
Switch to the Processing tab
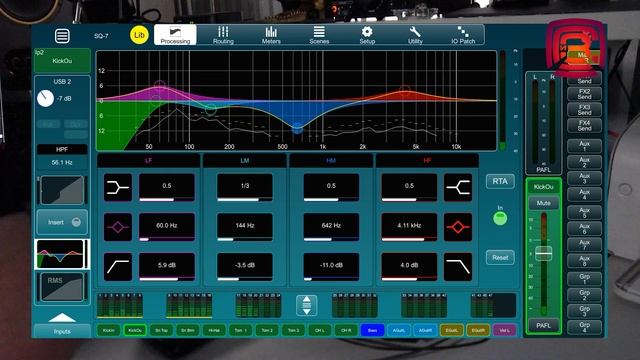pyautogui.click(x=175, y=35)
